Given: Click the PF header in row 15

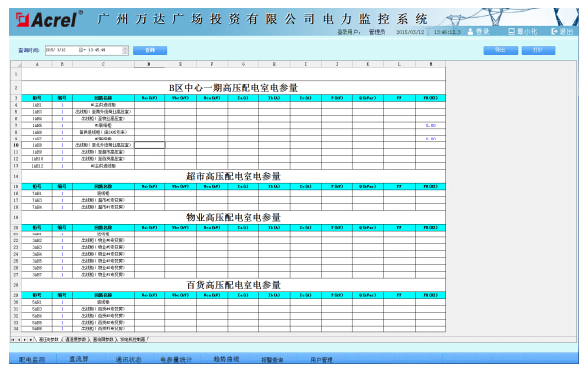Looking at the screenshot, I should coord(399,186).
